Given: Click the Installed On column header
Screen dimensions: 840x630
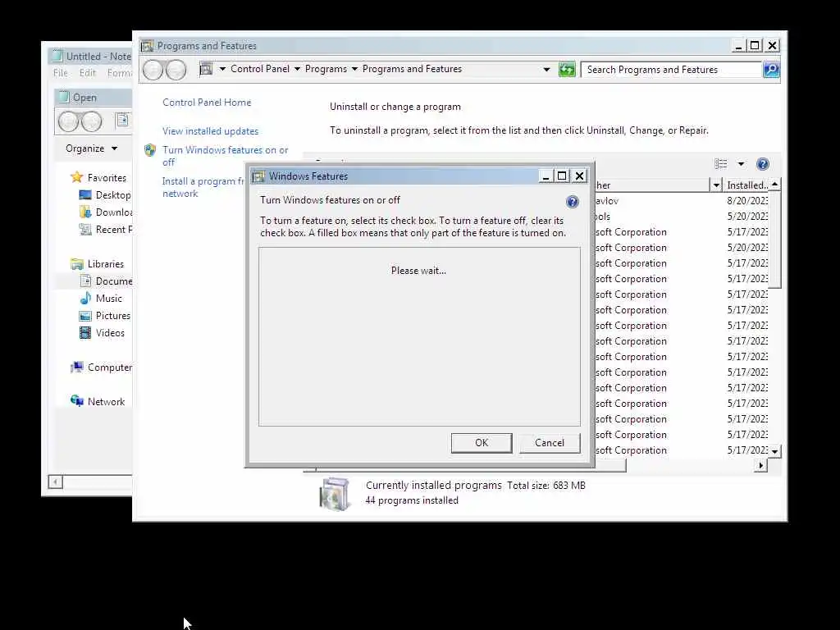Looking at the screenshot, I should [x=746, y=185].
